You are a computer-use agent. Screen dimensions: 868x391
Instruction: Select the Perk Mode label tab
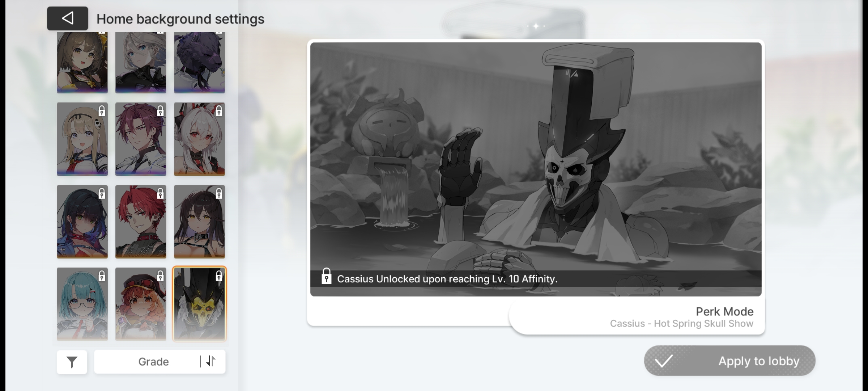point(724,312)
